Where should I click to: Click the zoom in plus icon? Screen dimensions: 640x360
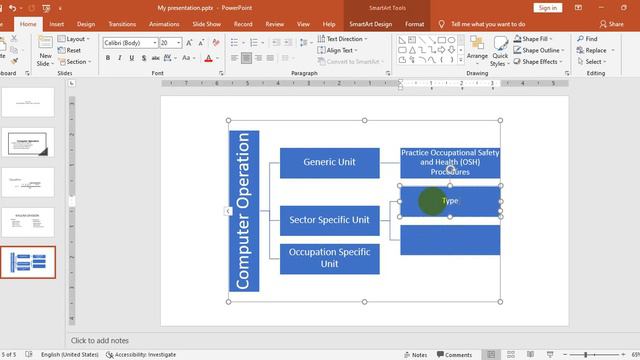(623, 354)
